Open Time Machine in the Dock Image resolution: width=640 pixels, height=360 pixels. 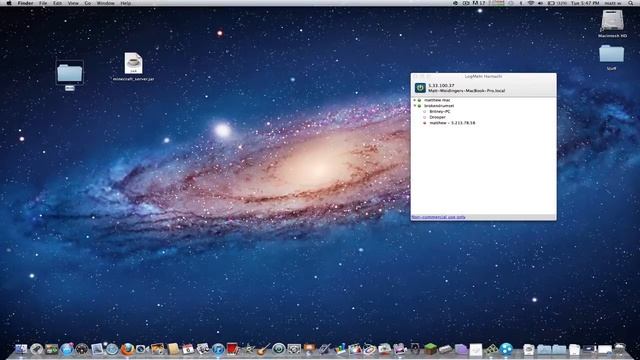279,349
